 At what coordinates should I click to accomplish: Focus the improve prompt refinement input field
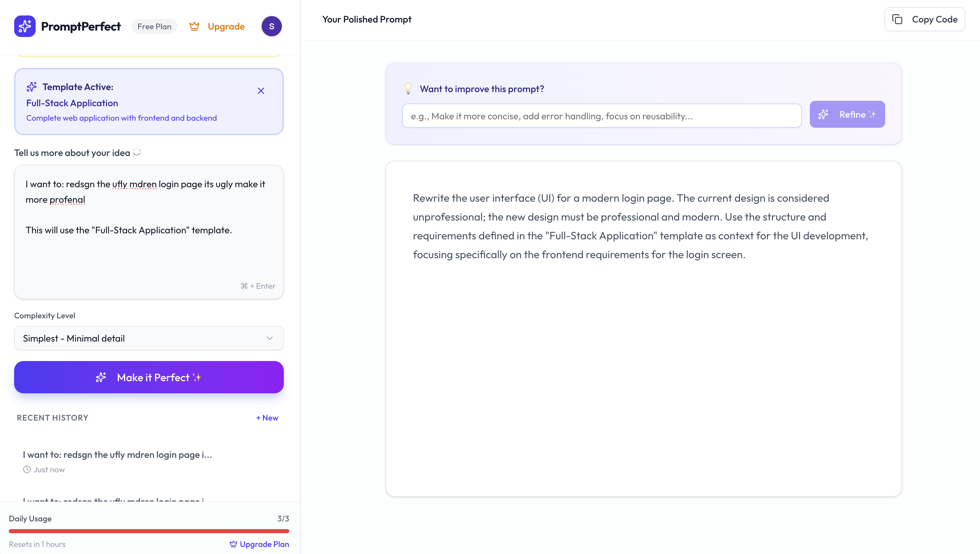(x=601, y=116)
